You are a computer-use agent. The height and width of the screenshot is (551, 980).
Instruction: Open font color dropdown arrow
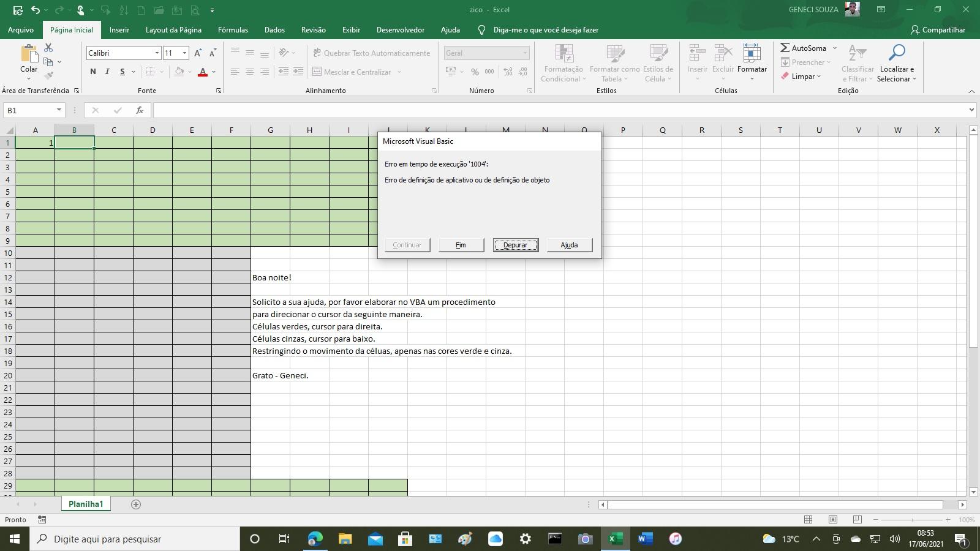tap(214, 72)
